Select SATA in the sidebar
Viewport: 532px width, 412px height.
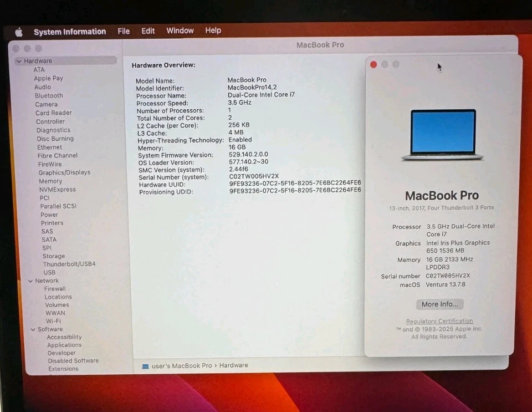coord(49,240)
